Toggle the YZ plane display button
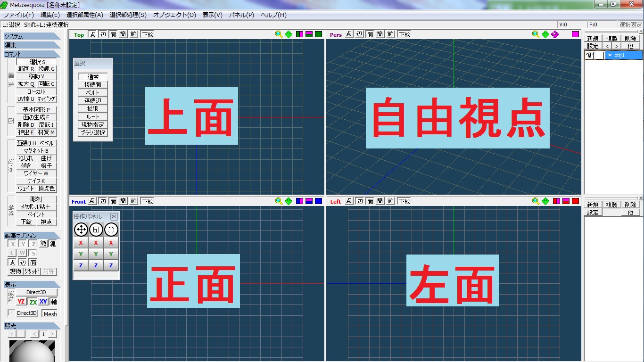The width and height of the screenshot is (644, 362). pyautogui.click(x=21, y=302)
